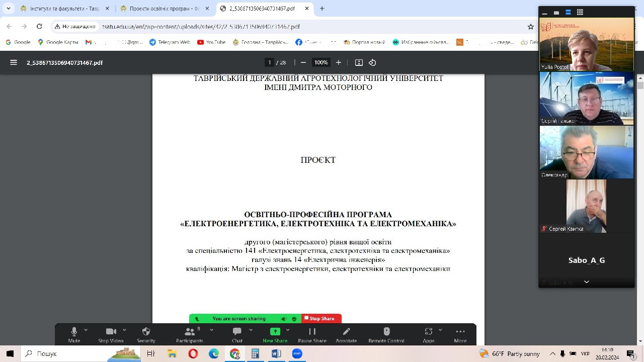Screen dimensions: 644x362
Task: Open a new browser tab
Action: (x=322, y=9)
